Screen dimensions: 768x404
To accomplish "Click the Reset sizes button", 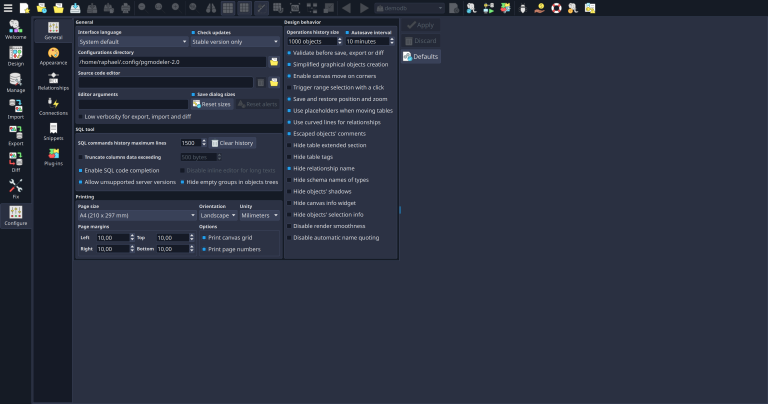I will 212,104.
